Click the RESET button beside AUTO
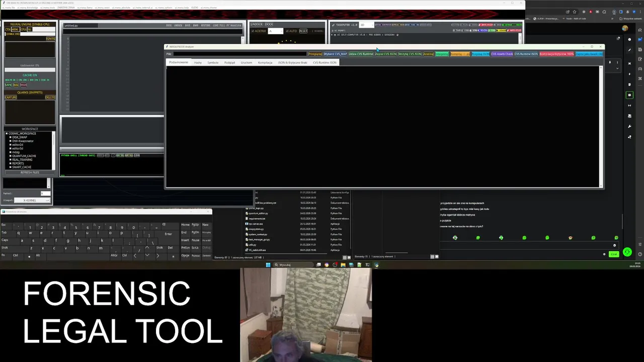 tap(303, 31)
